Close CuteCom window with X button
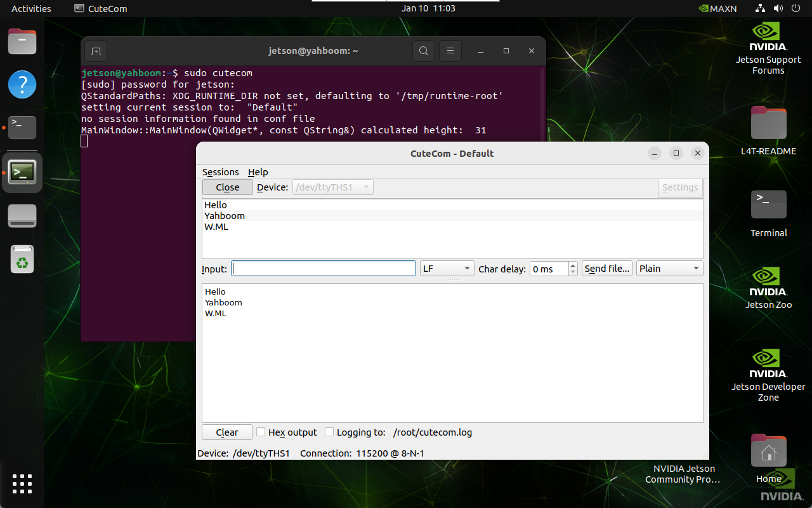The height and width of the screenshot is (508, 812). [x=698, y=153]
